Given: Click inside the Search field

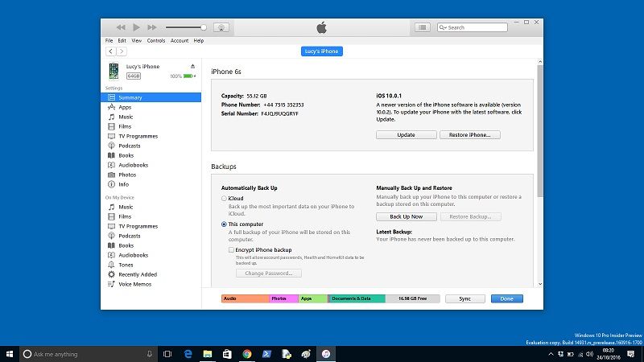Looking at the screenshot, I should point(473,27).
